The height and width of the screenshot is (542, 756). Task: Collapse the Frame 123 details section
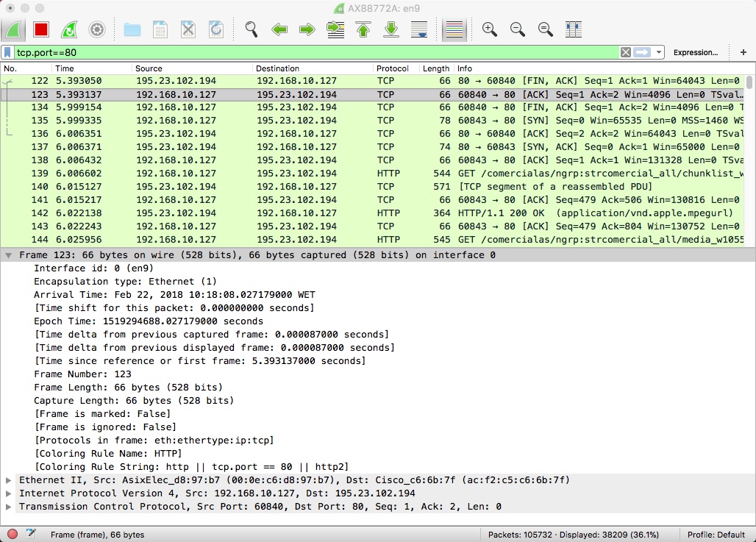7,254
